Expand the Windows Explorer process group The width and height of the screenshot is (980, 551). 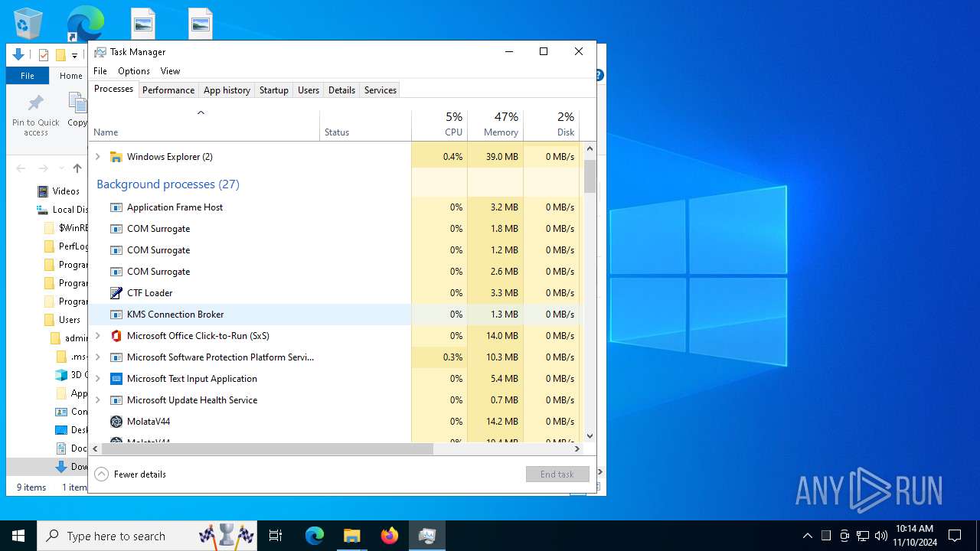pyautogui.click(x=97, y=157)
